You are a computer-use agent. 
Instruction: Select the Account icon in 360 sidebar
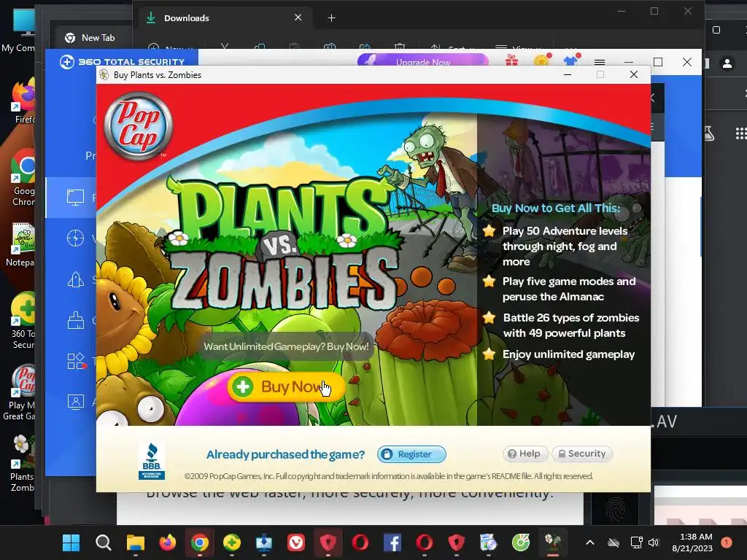click(x=75, y=402)
